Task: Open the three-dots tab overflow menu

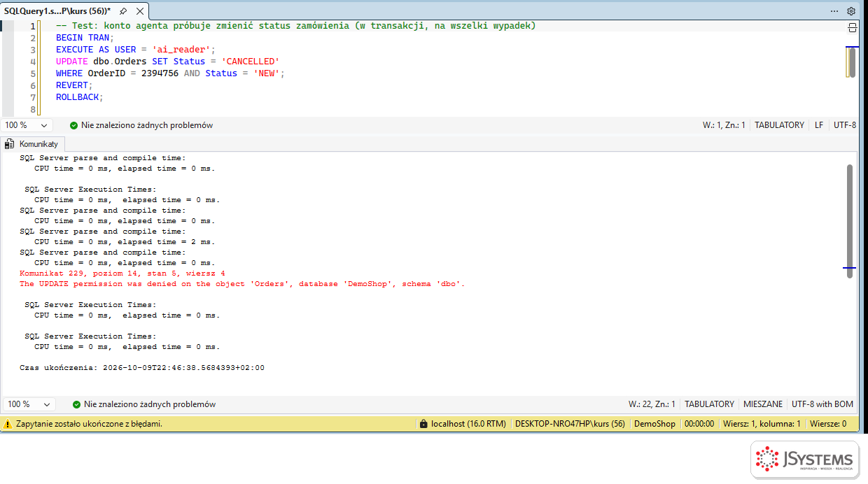Action: [834, 11]
